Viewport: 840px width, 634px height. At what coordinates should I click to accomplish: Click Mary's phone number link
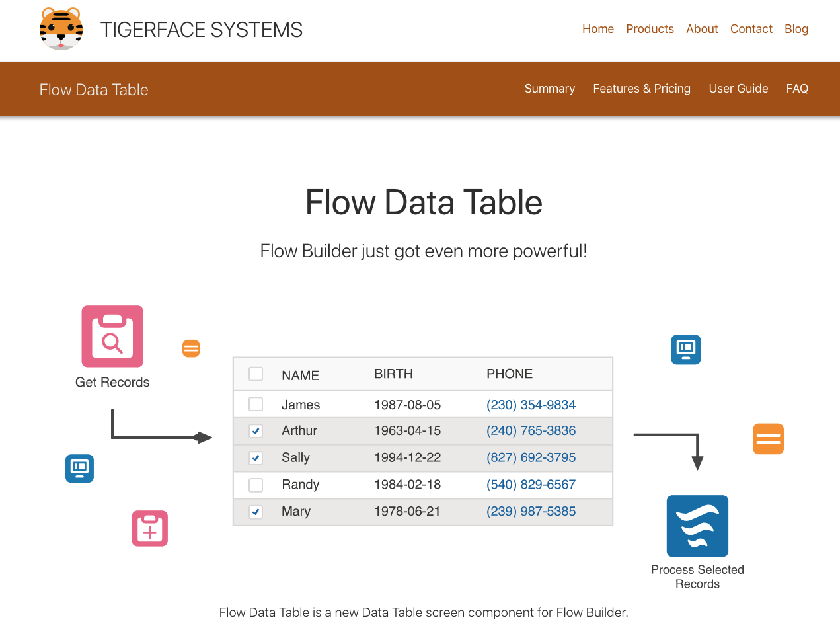pos(531,511)
